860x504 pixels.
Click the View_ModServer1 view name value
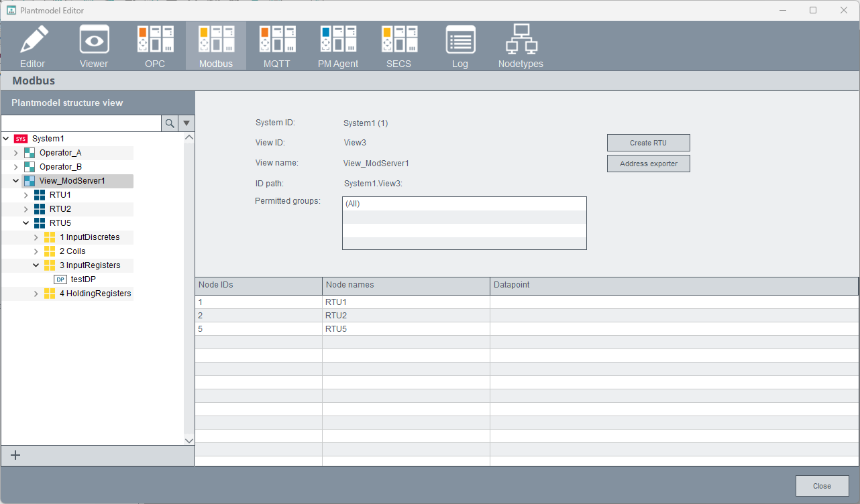(x=376, y=164)
